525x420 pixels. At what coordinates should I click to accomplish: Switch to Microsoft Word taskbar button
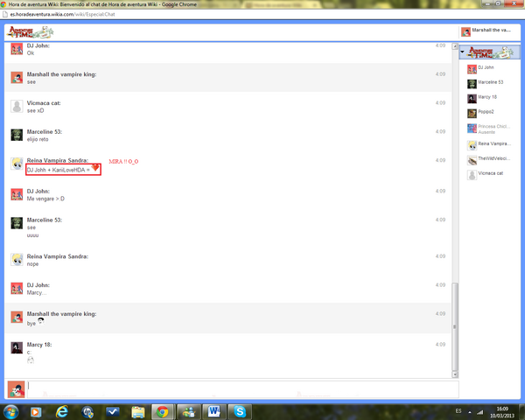click(x=213, y=412)
